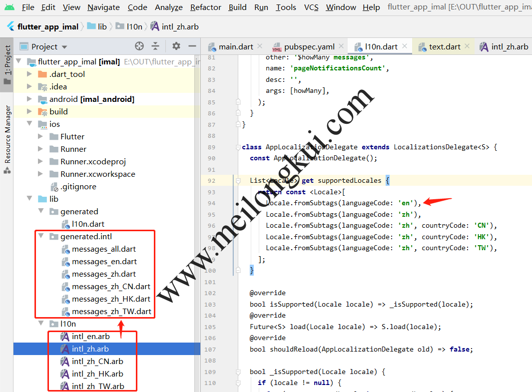Open the Tools menu
The width and height of the screenshot is (532, 392).
point(286,7)
